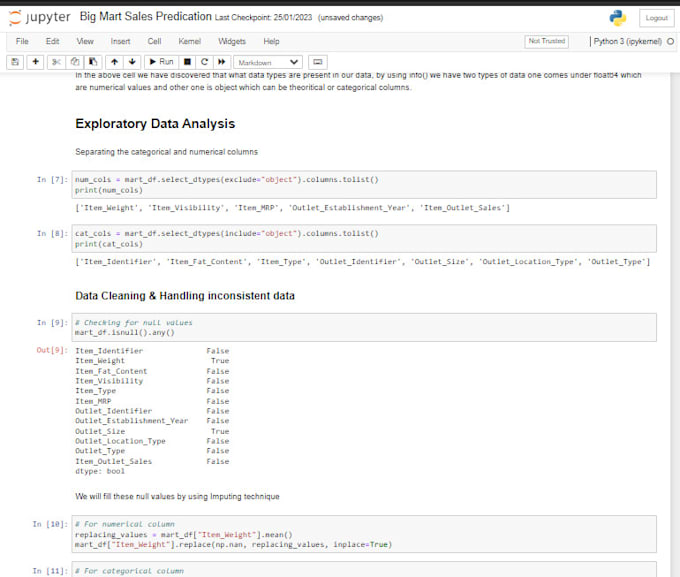Click 'dtype: bool' output line
Viewport: 680px width, 577px height.
100,471
